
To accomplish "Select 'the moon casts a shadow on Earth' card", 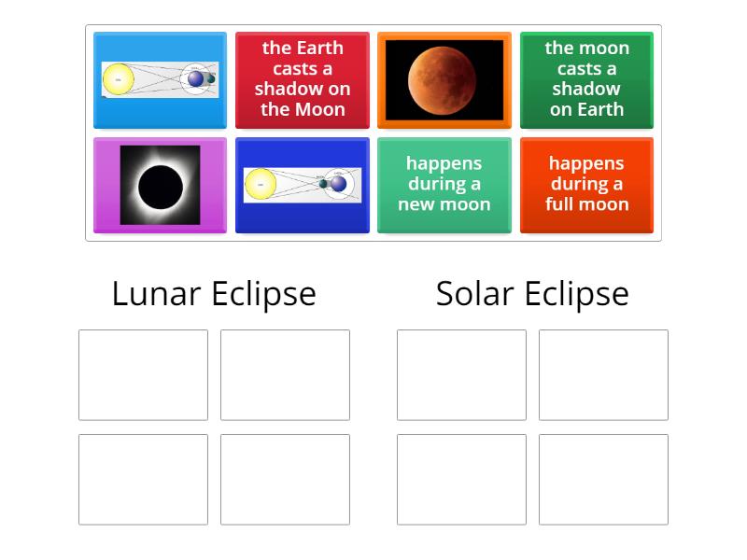I will pos(586,79).
